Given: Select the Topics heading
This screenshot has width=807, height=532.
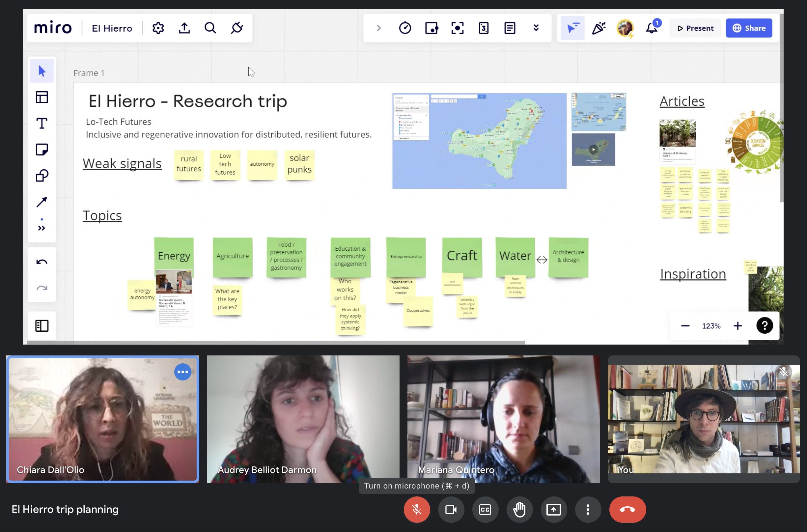Looking at the screenshot, I should tap(102, 216).
